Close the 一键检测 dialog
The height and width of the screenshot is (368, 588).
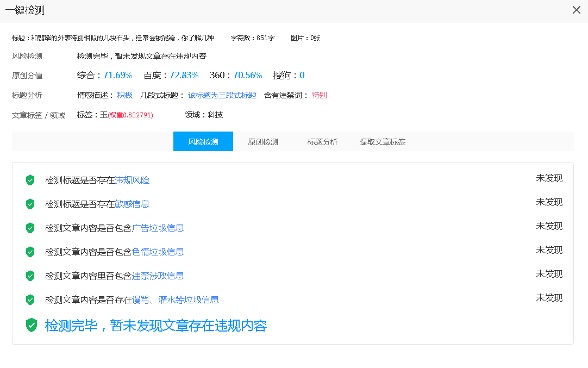tap(577, 10)
